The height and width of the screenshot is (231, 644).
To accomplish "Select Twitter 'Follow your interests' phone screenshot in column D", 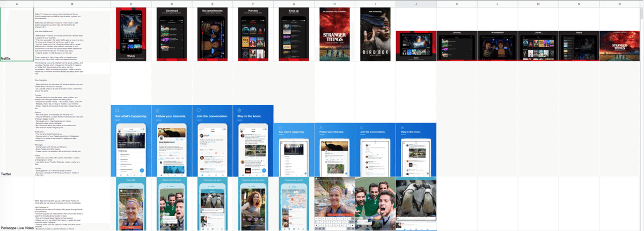I will coord(172,141).
